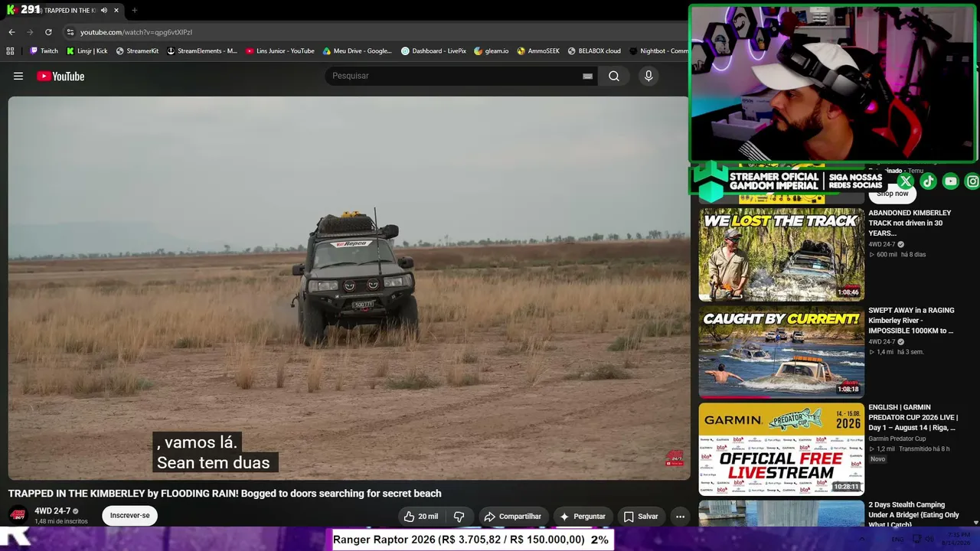980x551 pixels.
Task: Open the Garmin Predator Cup channel name
Action: click(897, 439)
